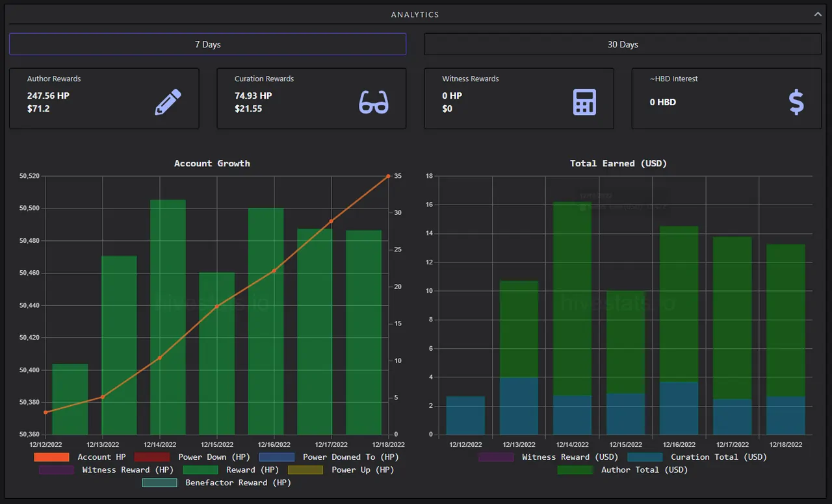Click the glasses icon in Curation Rewards
The image size is (832, 504).
(374, 102)
